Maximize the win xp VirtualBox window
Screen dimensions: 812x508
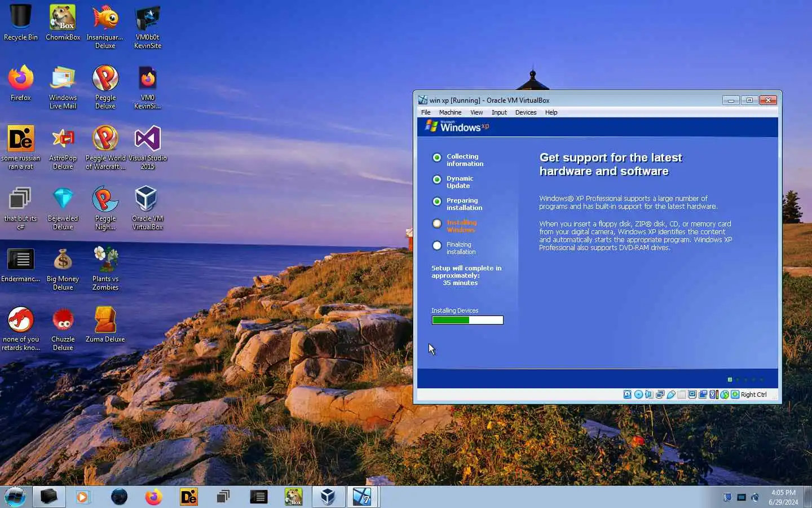(749, 100)
